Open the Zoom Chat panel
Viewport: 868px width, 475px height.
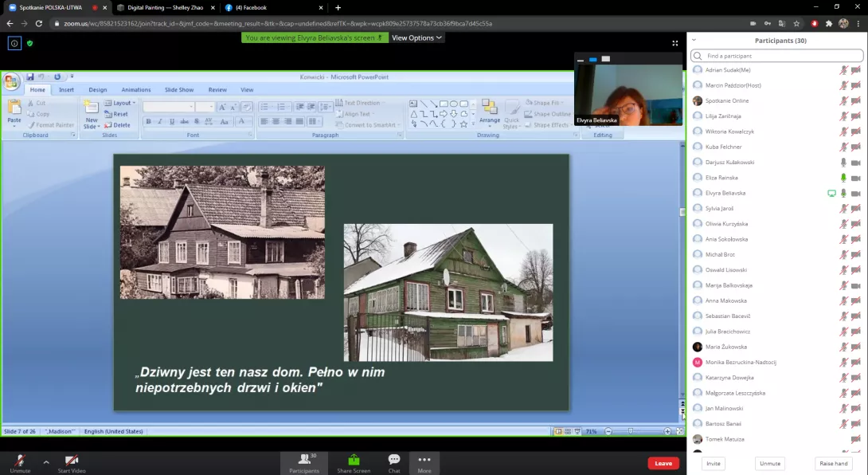pyautogui.click(x=393, y=460)
